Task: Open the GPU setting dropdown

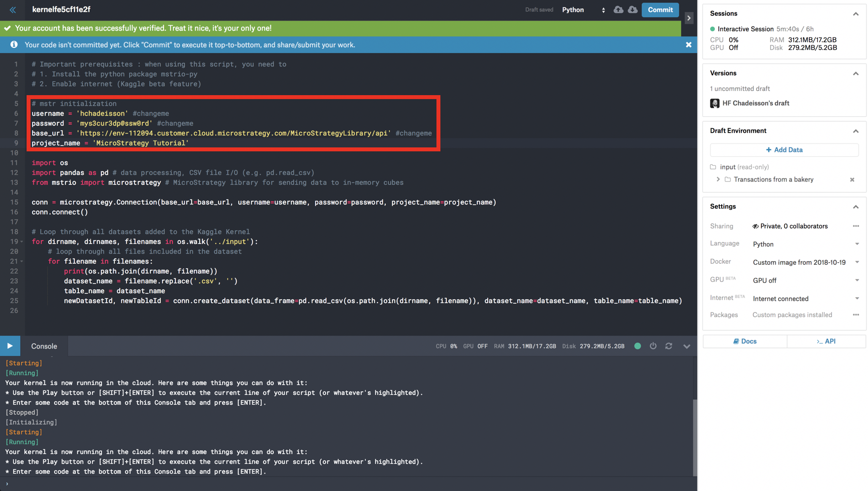Action: pos(857,280)
